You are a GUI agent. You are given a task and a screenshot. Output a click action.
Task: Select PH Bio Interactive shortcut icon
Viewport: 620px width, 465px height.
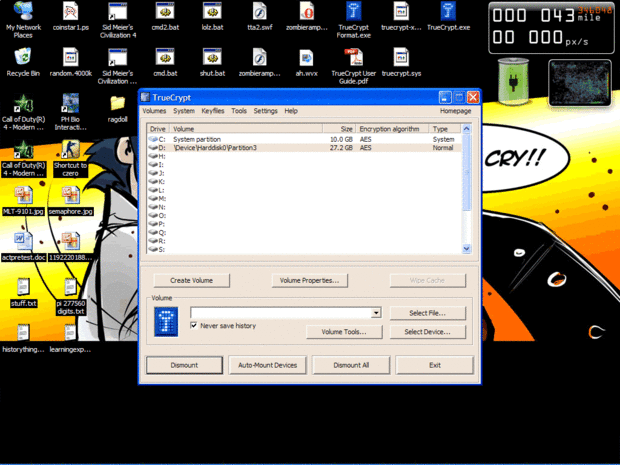tap(70, 112)
